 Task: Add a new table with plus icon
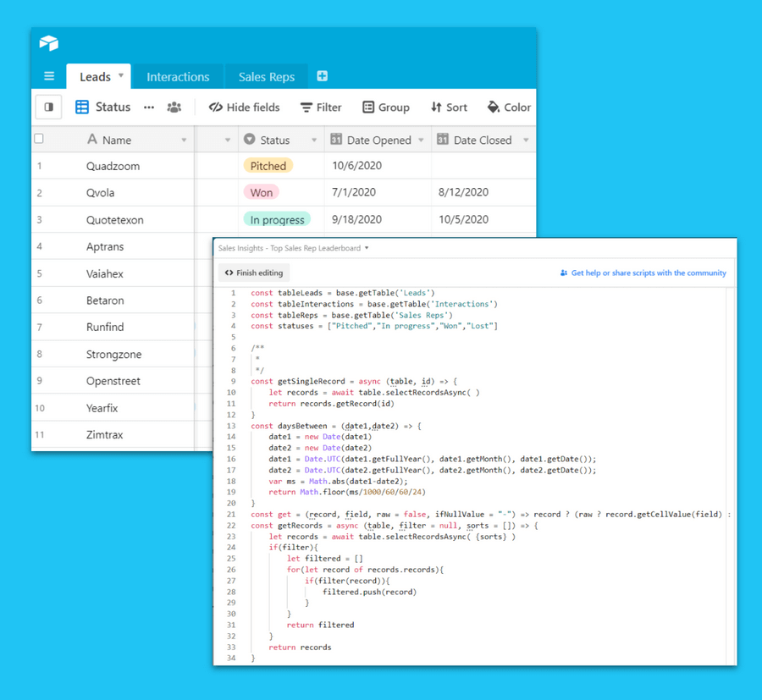click(x=322, y=76)
